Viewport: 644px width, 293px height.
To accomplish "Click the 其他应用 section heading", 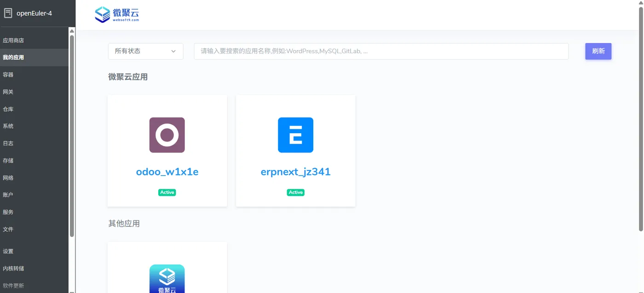I will [124, 224].
